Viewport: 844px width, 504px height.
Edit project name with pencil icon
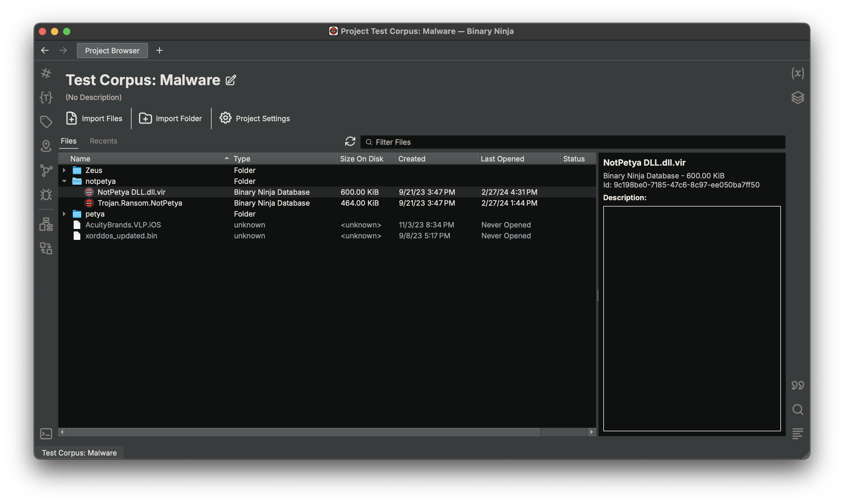[x=231, y=80]
